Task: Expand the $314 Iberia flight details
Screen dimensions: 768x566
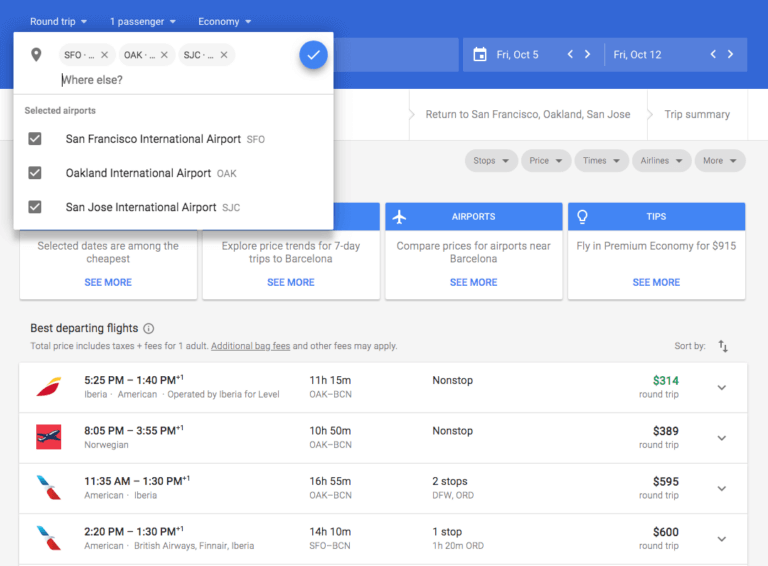Action: (721, 388)
